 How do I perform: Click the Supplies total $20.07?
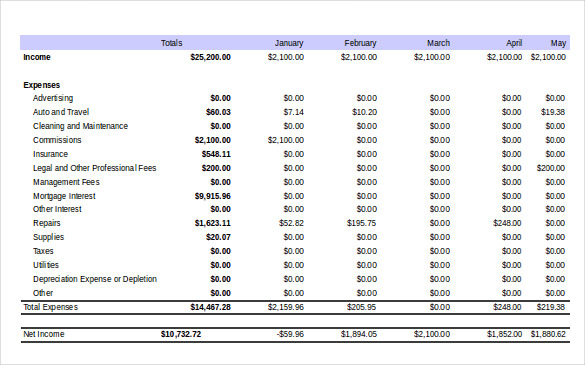218,237
